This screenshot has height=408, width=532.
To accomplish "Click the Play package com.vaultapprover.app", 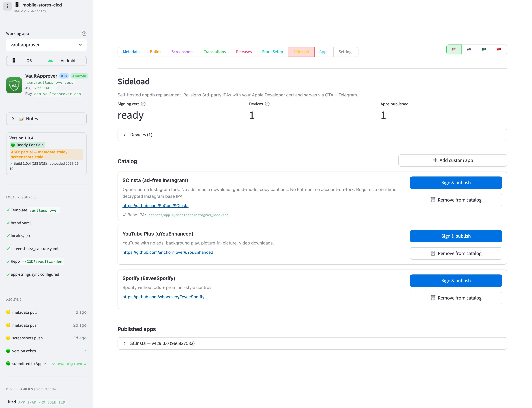I will [57, 94].
